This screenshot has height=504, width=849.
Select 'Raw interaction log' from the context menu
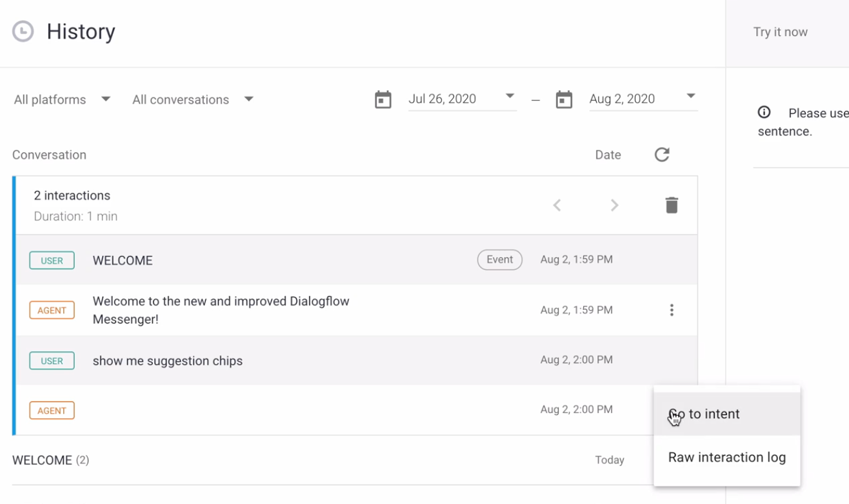click(727, 457)
